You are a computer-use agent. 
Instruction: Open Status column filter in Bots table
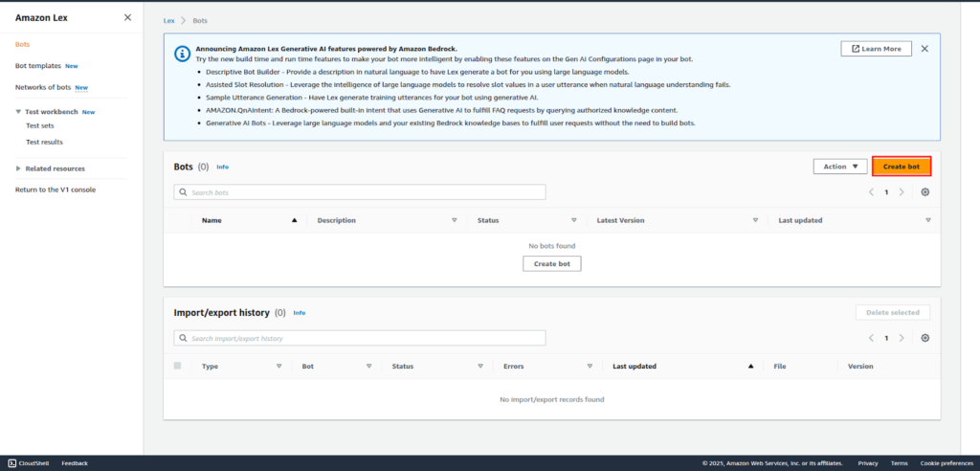574,220
